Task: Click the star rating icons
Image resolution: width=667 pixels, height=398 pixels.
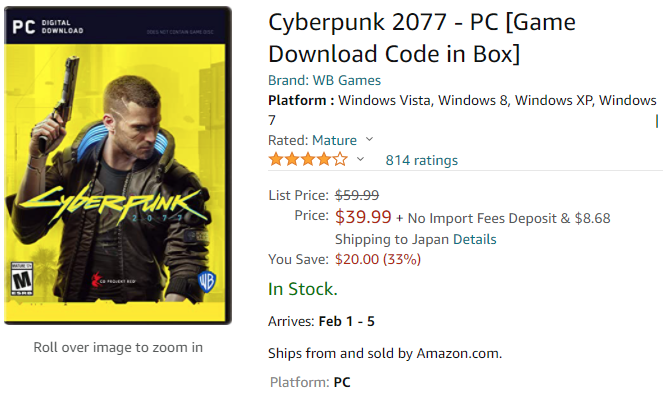Action: [308, 160]
